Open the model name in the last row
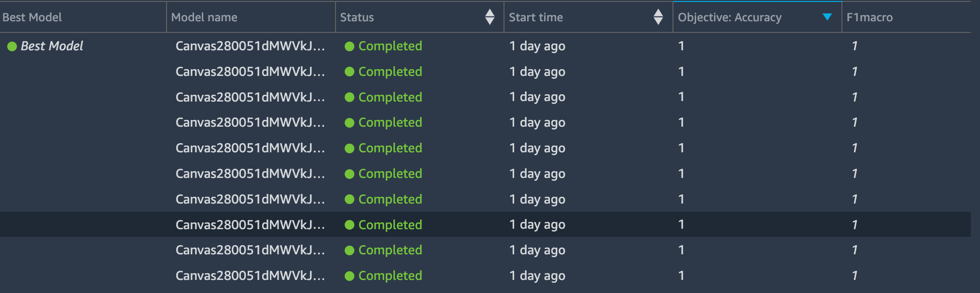Image resolution: width=980 pixels, height=293 pixels. pos(250,276)
